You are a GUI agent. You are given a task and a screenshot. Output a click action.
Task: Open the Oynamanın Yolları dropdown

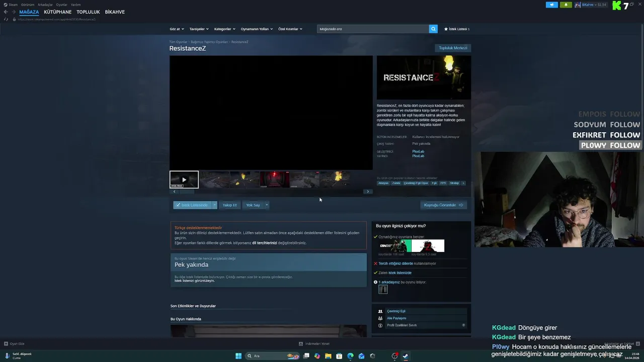point(257,29)
